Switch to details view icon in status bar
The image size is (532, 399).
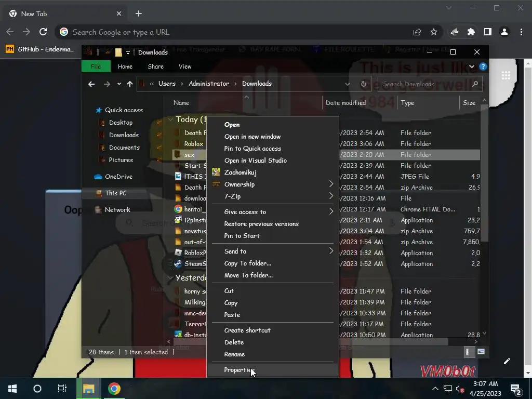[x=467, y=352]
